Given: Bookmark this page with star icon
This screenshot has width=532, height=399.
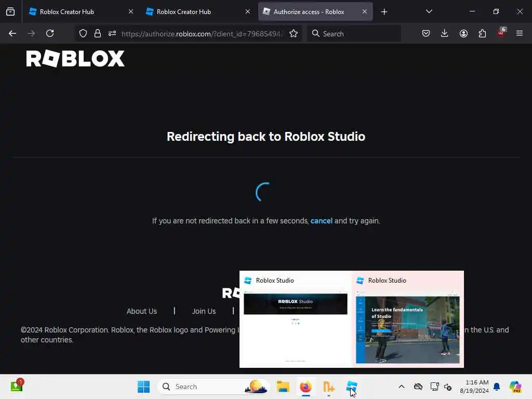Looking at the screenshot, I should coord(294,34).
